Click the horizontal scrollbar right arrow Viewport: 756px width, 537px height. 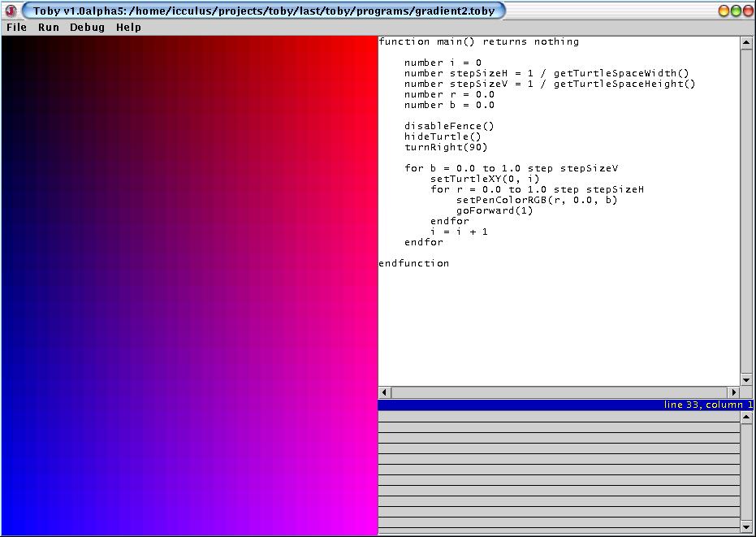click(x=733, y=392)
